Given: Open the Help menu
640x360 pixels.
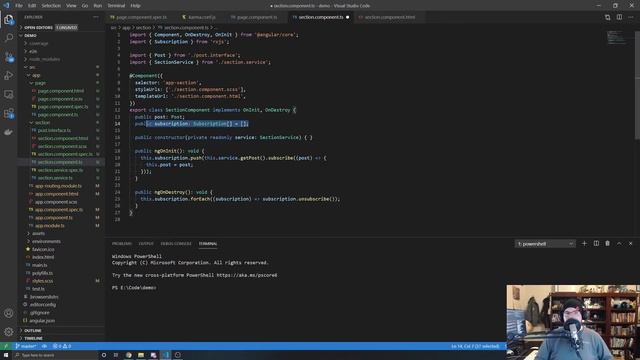Looking at the screenshot, I should 136,6.
